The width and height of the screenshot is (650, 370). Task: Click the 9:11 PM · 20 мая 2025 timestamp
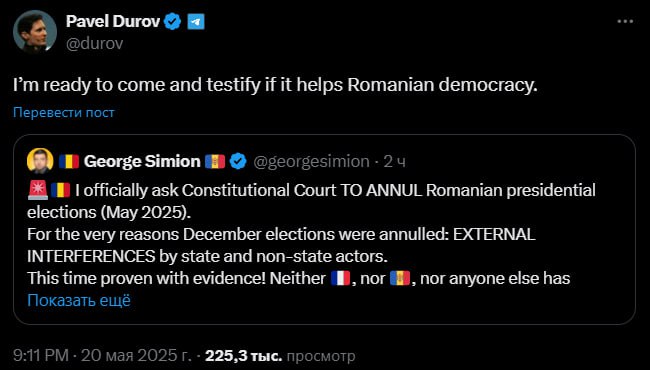point(102,356)
